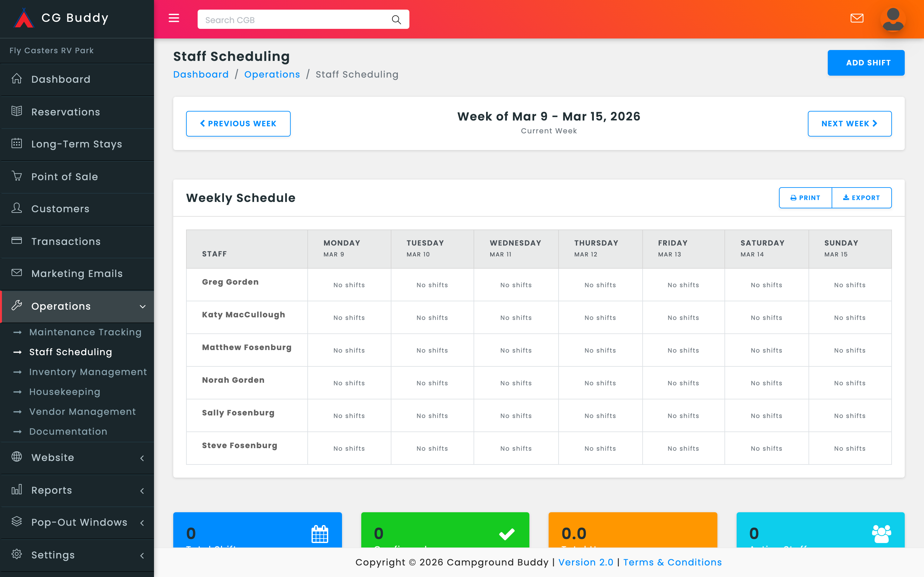924x577 pixels.
Task: Open the Terms & Conditions link
Action: [x=672, y=562]
